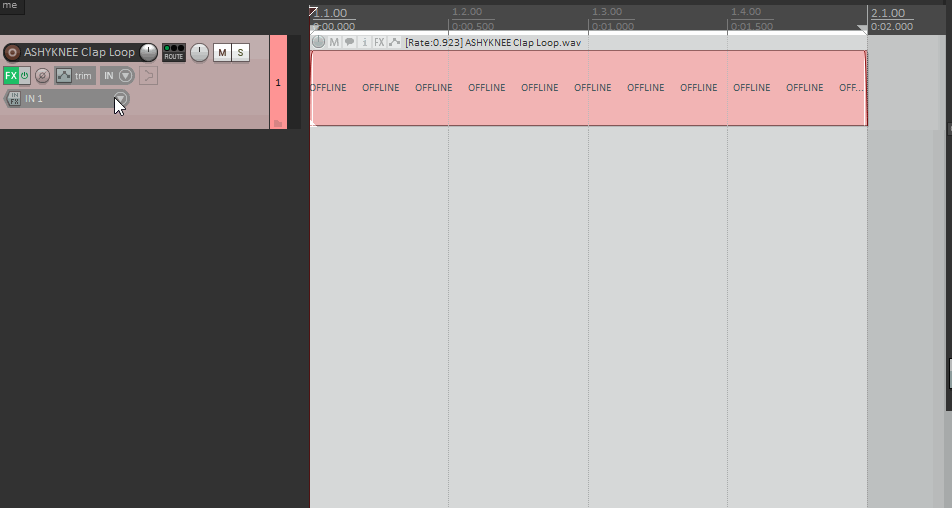Image resolution: width=952 pixels, height=508 pixels.
Task: Click the 1.3.00 ruler marker
Action: point(607,12)
